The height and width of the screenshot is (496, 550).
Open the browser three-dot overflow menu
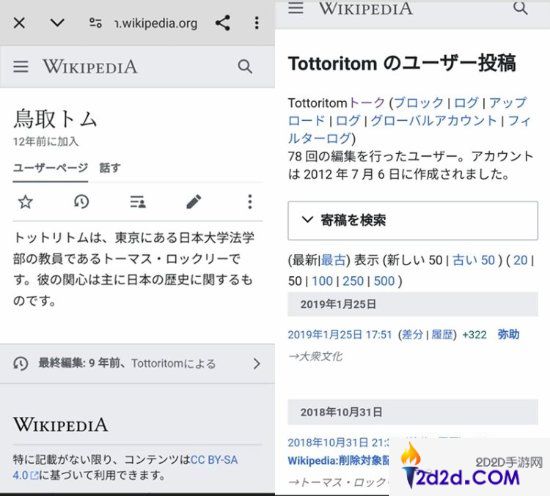[x=257, y=23]
